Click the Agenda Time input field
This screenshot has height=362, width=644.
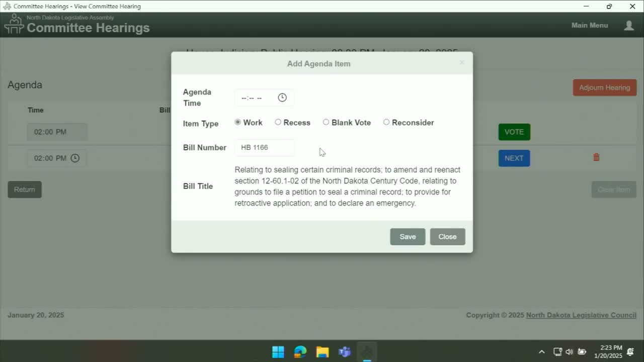(x=264, y=98)
